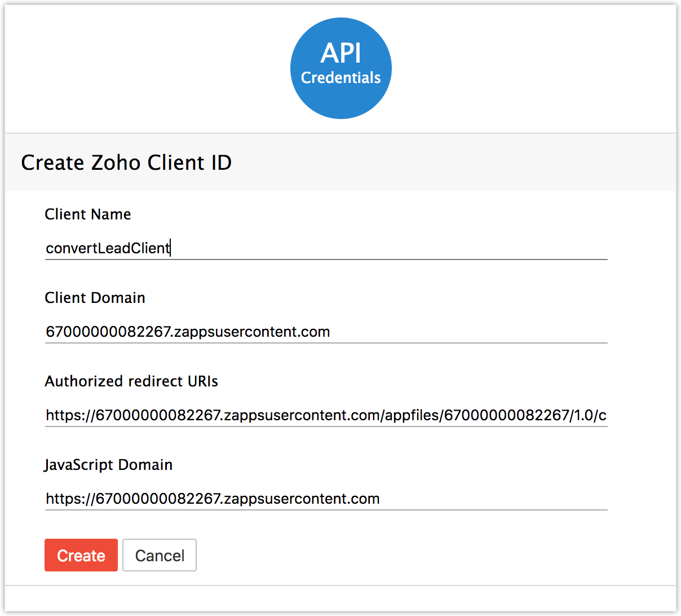Select the Create Zoho Client ID heading
Image resolution: width=681 pixels, height=616 pixels.
tap(126, 162)
